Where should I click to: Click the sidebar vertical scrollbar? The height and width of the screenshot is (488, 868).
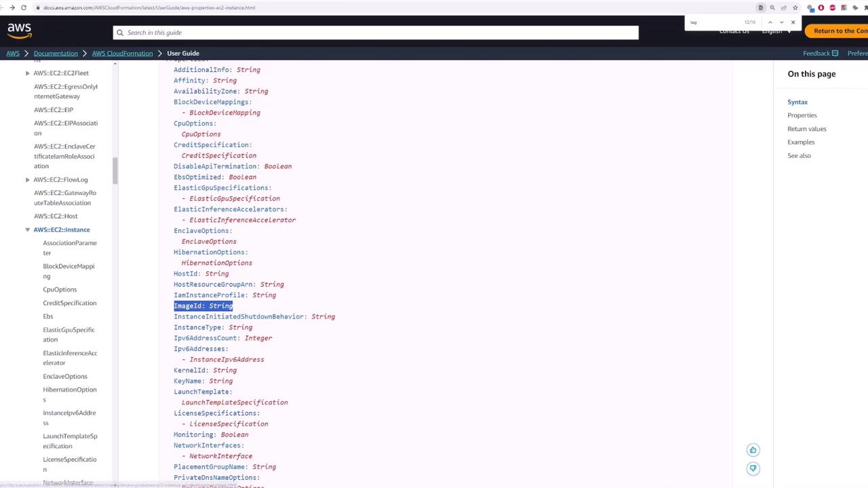[115, 170]
